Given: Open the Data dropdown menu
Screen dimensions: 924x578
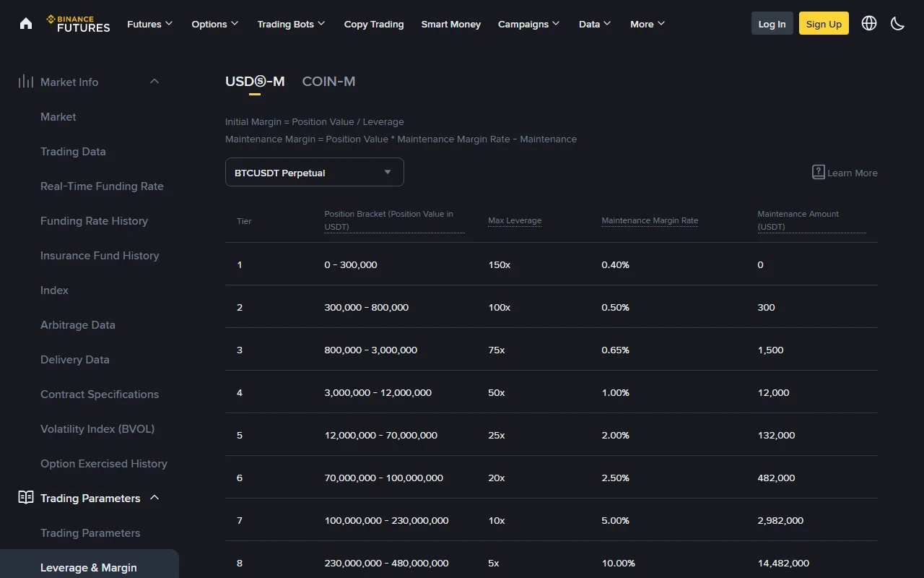Looking at the screenshot, I should click(595, 24).
